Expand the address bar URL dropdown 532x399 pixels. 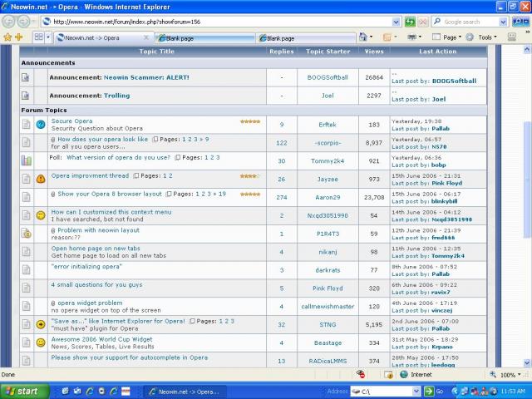397,22
